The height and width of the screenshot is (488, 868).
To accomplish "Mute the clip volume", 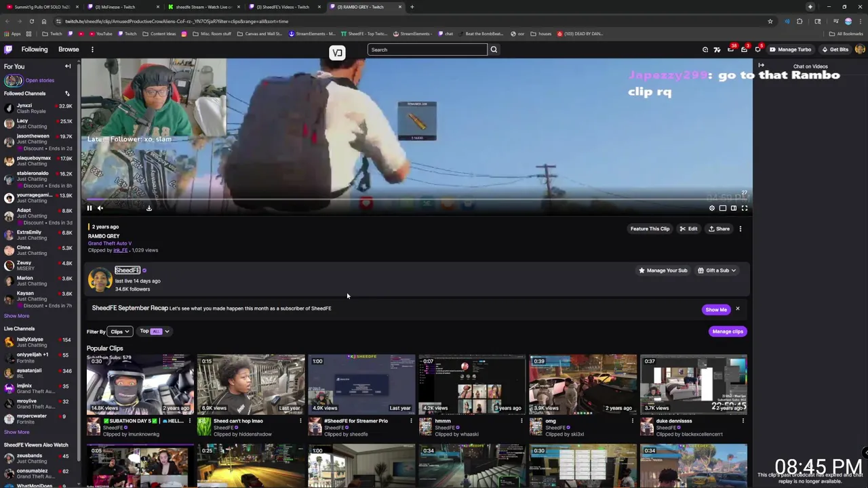I will click(100, 208).
